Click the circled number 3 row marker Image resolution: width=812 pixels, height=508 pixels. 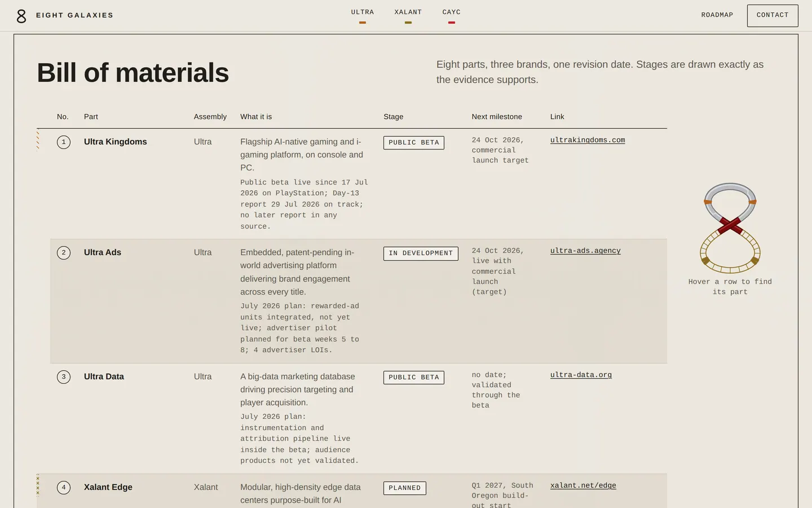64,377
